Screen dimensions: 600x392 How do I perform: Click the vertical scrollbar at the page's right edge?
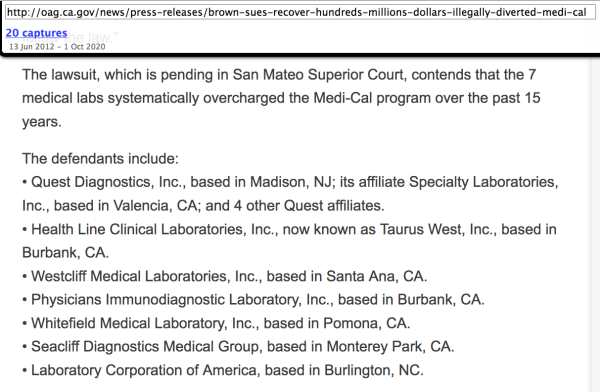(x=595, y=224)
